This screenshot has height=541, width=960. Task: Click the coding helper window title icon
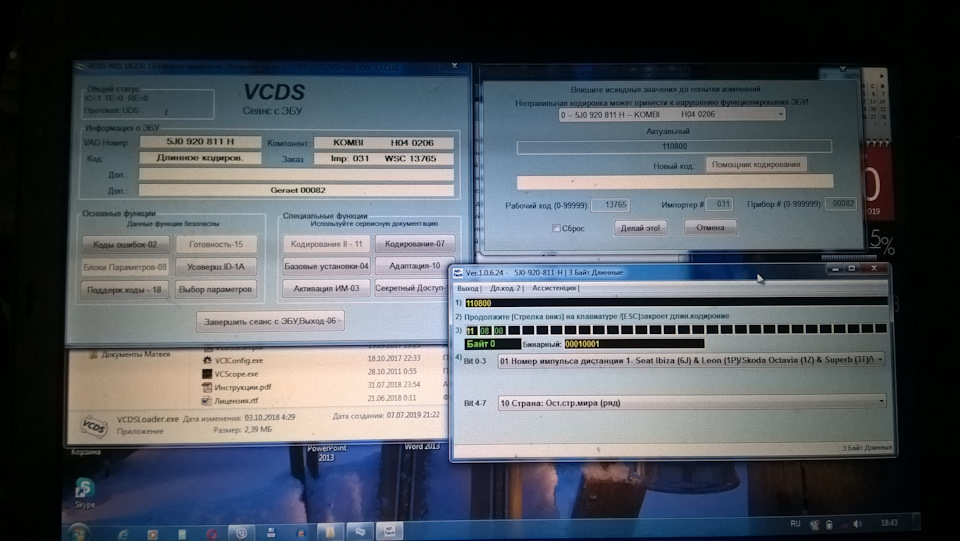[458, 272]
